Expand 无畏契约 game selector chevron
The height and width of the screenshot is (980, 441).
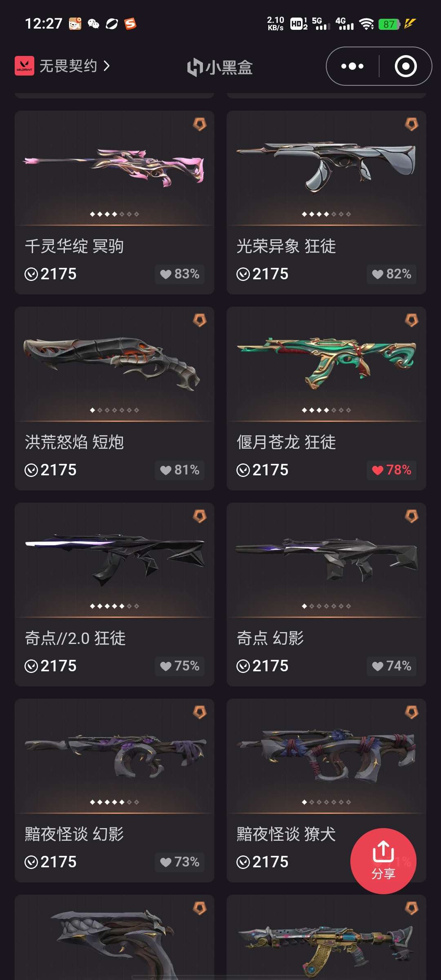pyautogui.click(x=107, y=66)
